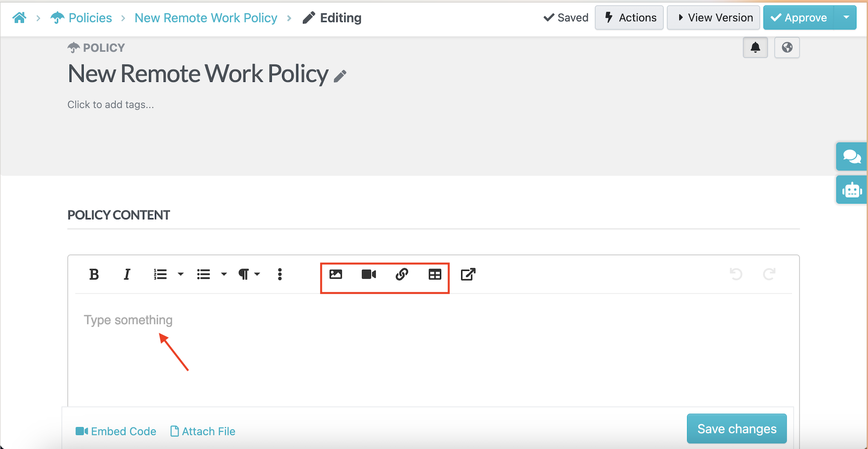This screenshot has width=868, height=449.
Task: Click the globe visibility icon
Action: tap(787, 47)
